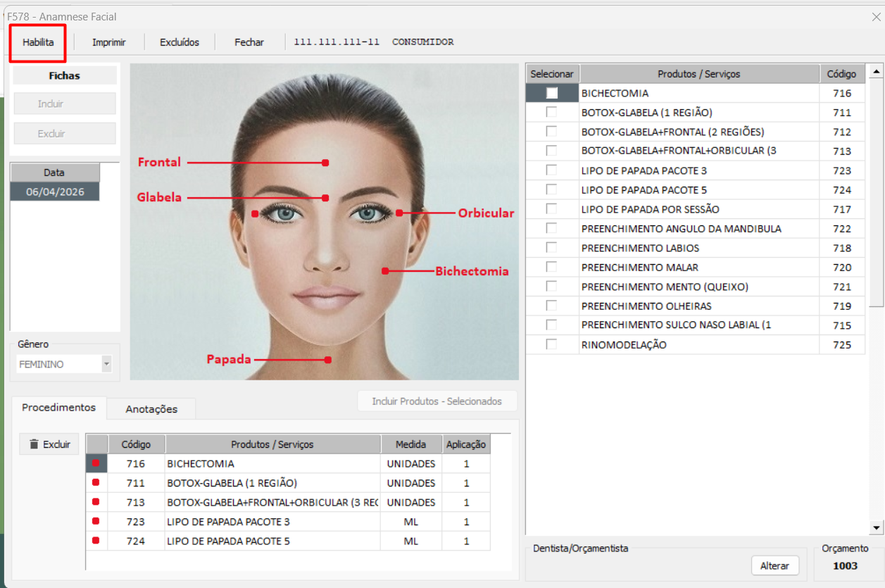Click products list scrollbar up arrow
Screen dimensions: 885x588
876,70
